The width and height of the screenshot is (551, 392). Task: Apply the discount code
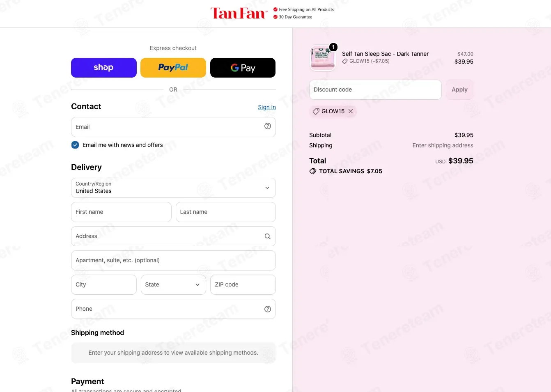click(x=459, y=89)
